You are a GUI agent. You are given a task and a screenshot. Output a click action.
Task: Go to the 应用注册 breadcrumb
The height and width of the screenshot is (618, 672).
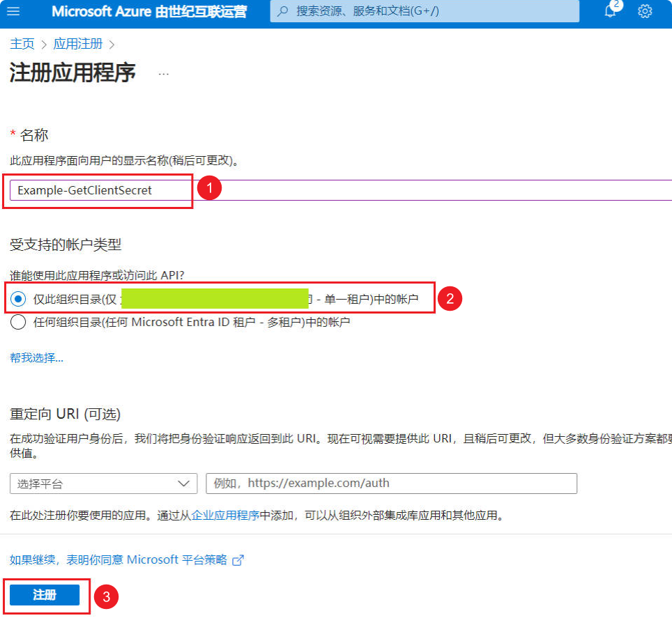pos(78,44)
